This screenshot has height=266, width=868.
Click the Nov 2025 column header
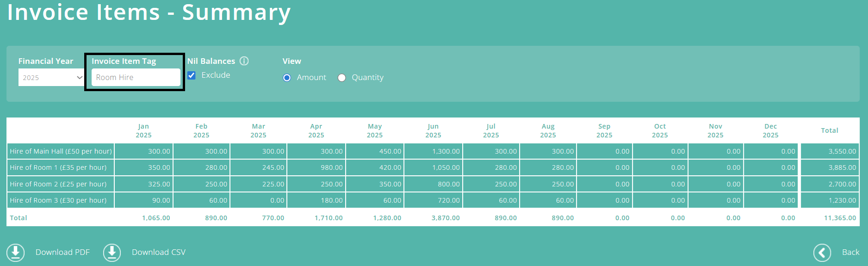coord(715,130)
